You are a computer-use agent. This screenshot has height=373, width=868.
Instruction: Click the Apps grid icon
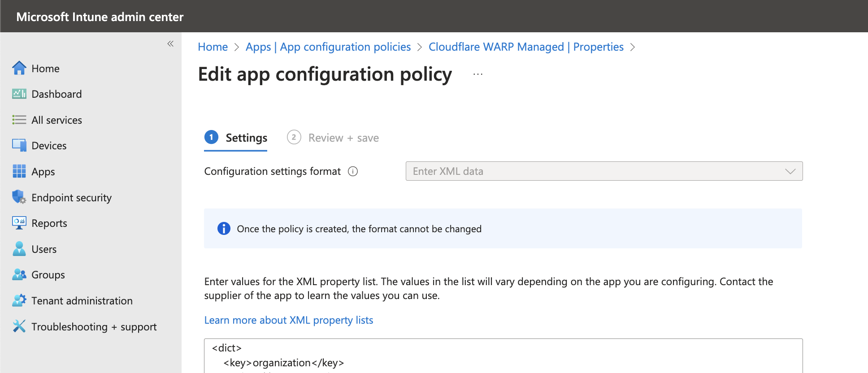(19, 171)
